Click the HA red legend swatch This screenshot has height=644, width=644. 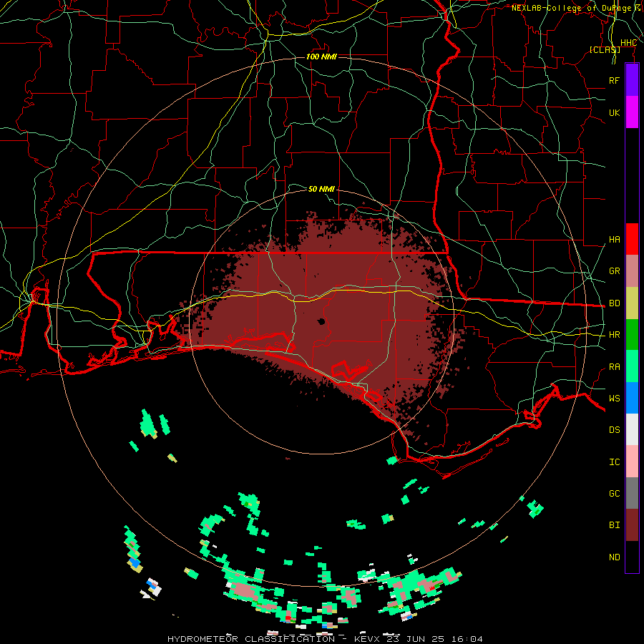click(632, 239)
